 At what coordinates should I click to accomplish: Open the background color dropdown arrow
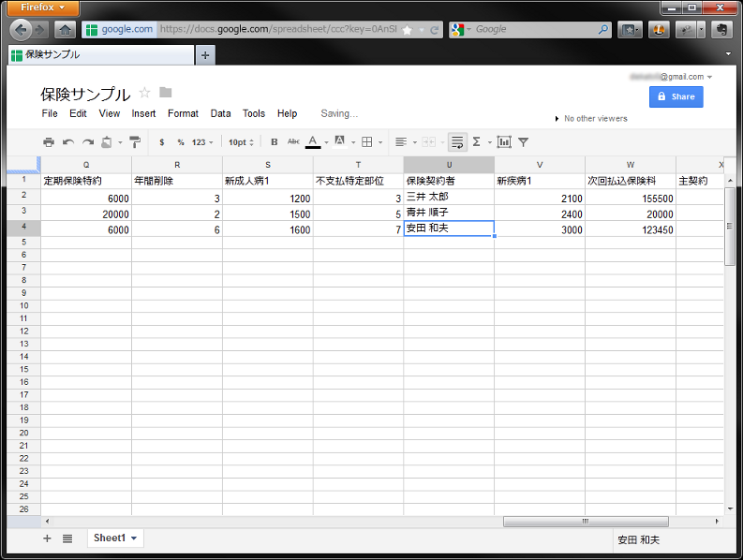[353, 142]
